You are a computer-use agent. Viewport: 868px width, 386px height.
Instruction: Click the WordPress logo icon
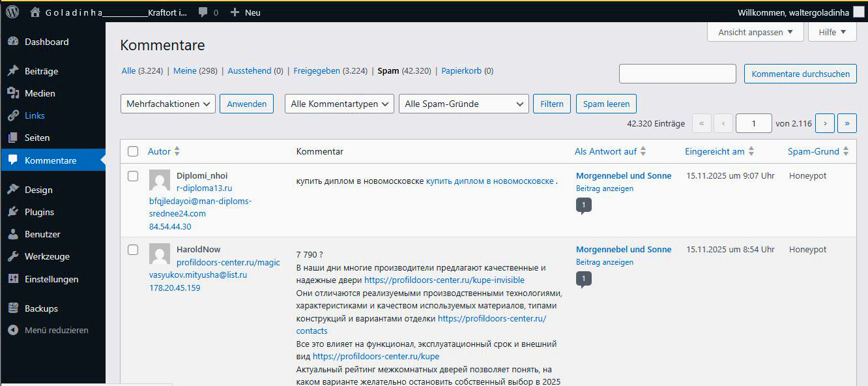pyautogui.click(x=12, y=12)
